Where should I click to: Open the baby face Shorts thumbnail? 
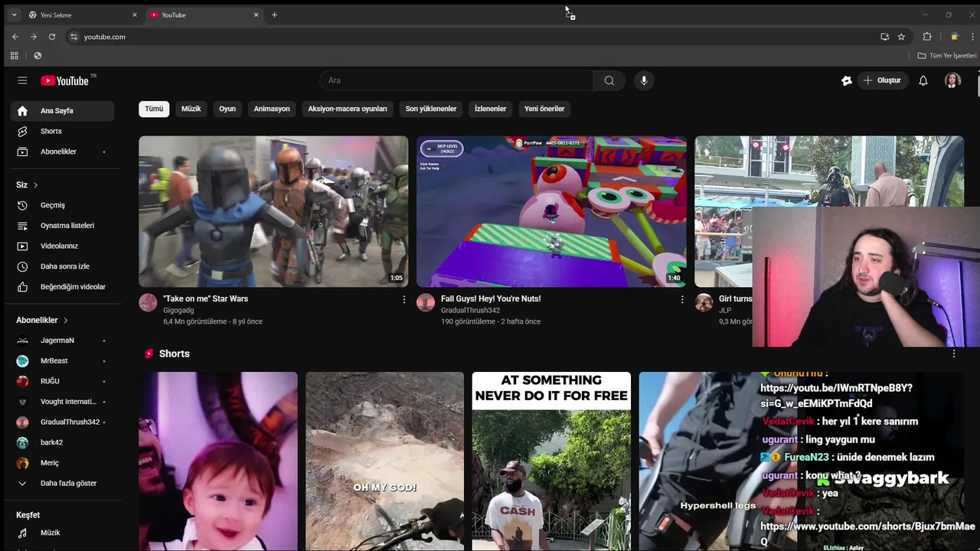(218, 461)
